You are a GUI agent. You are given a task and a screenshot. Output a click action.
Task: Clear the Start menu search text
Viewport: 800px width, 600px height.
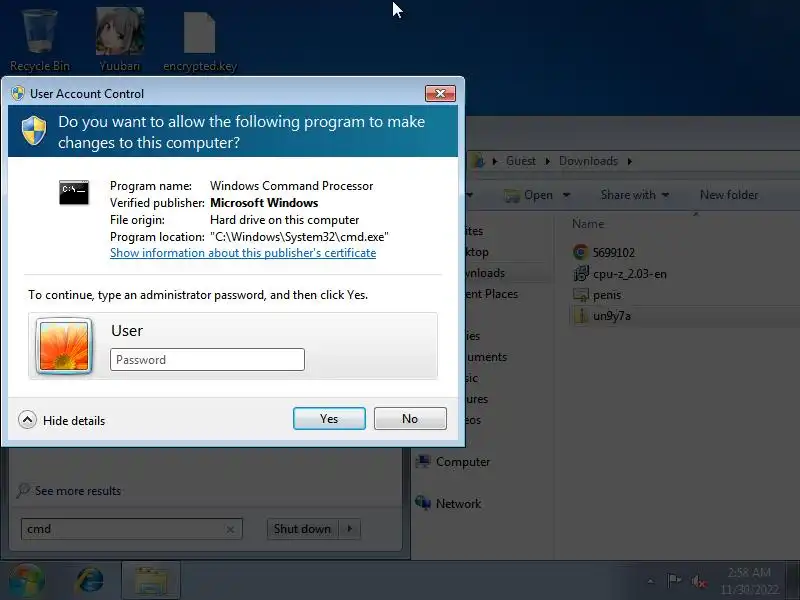[230, 530]
